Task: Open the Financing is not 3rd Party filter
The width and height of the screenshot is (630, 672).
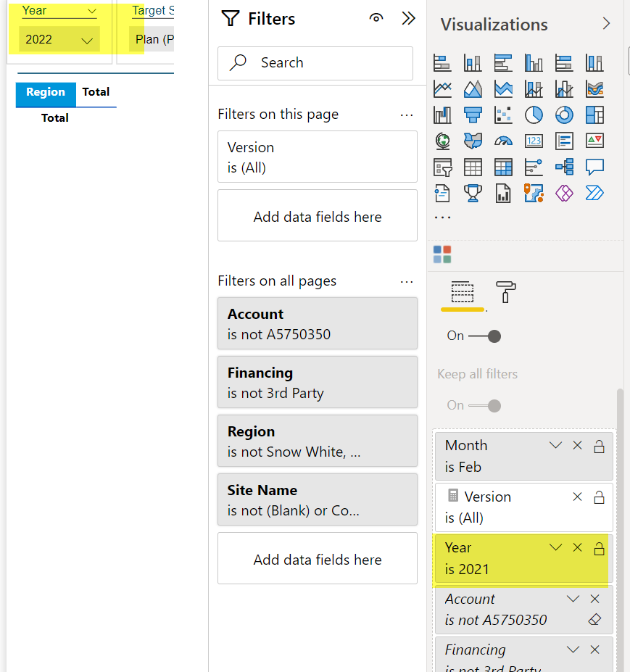Action: click(318, 382)
